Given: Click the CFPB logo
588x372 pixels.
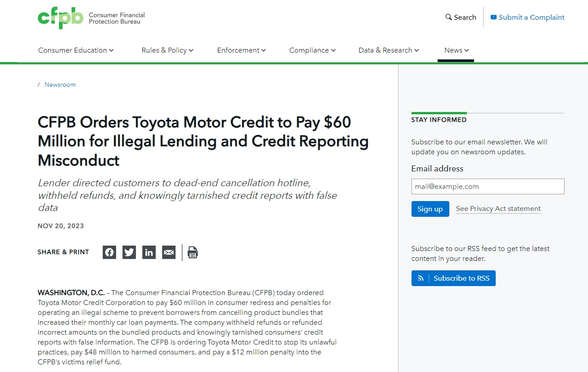Looking at the screenshot, I should (x=60, y=18).
